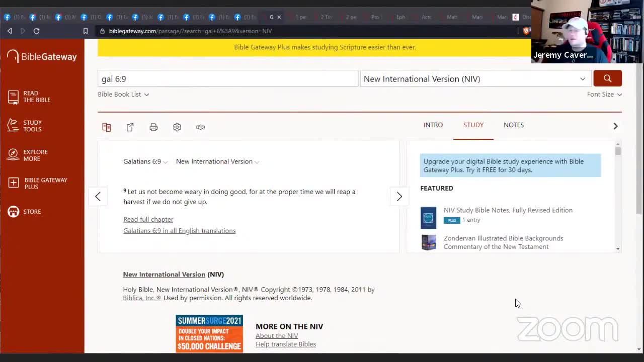Viewport: 644px width, 362px height.
Task: Open 'Galatians 6:9 in all English translations'
Action: click(x=179, y=231)
